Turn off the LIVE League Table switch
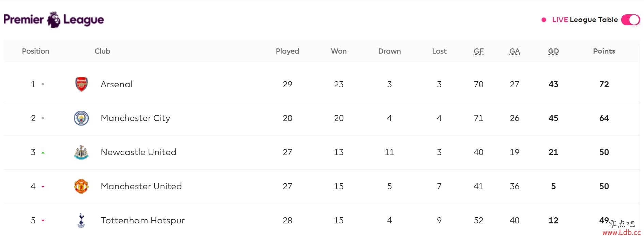 pos(630,20)
